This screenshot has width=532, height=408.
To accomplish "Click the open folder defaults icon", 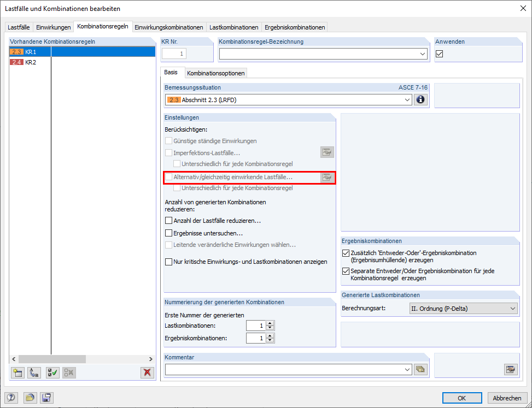I will pos(30,398).
